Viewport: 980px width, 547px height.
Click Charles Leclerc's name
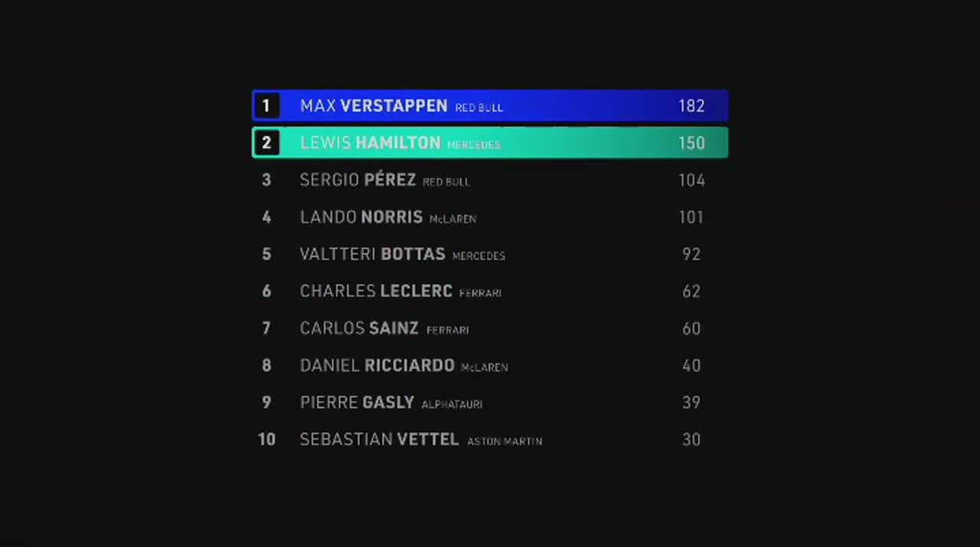coord(376,291)
